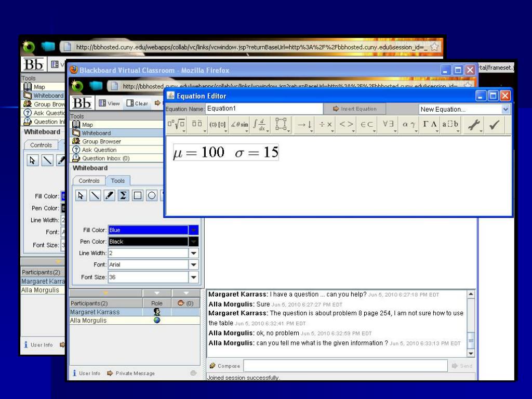The image size is (532, 399).
Task: Select the ellipse shape tool
Action: 152,195
